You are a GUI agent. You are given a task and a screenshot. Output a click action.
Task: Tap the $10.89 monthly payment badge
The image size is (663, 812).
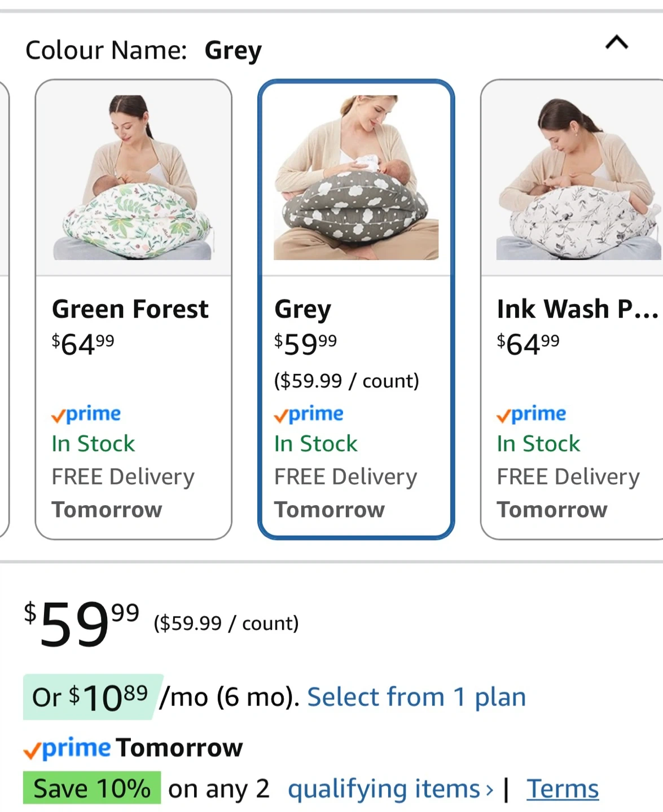(x=90, y=697)
